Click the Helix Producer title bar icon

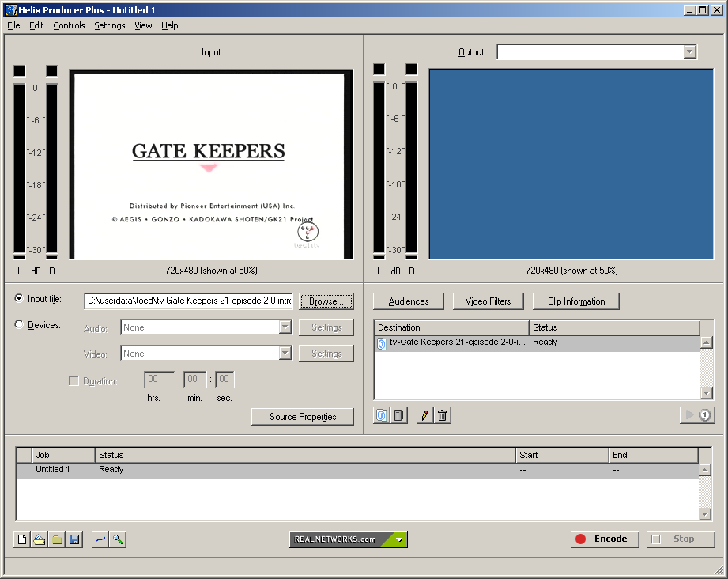pos(11,9)
